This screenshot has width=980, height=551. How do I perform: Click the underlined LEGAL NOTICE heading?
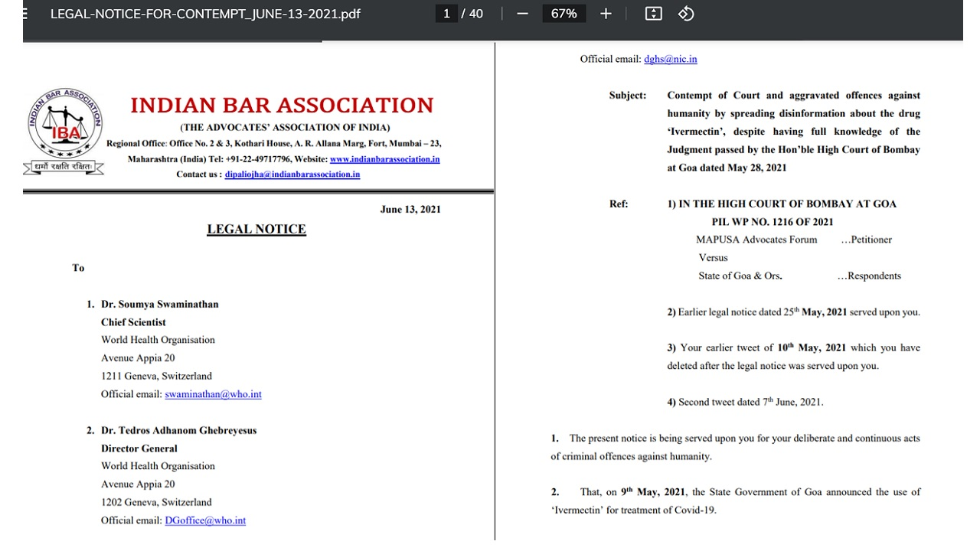pos(256,229)
